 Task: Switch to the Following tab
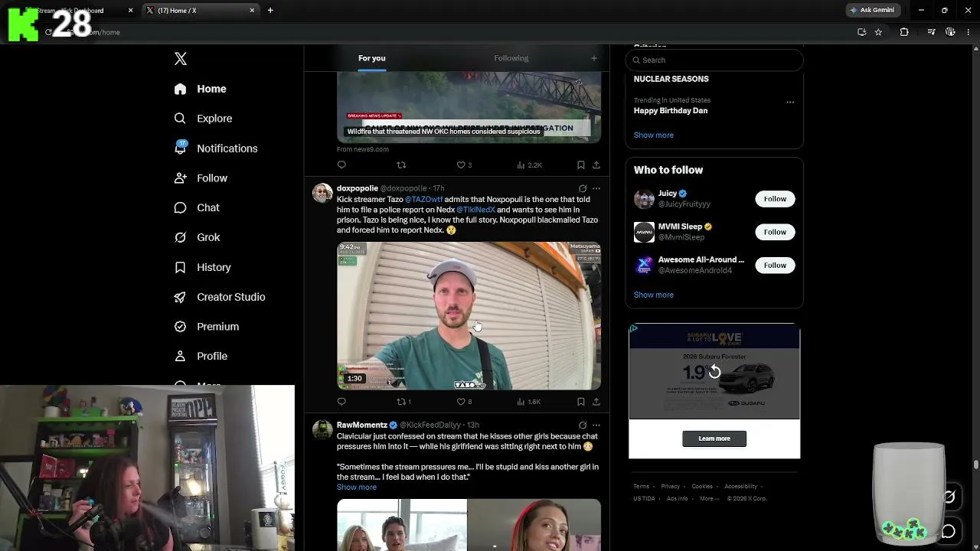coord(511,58)
